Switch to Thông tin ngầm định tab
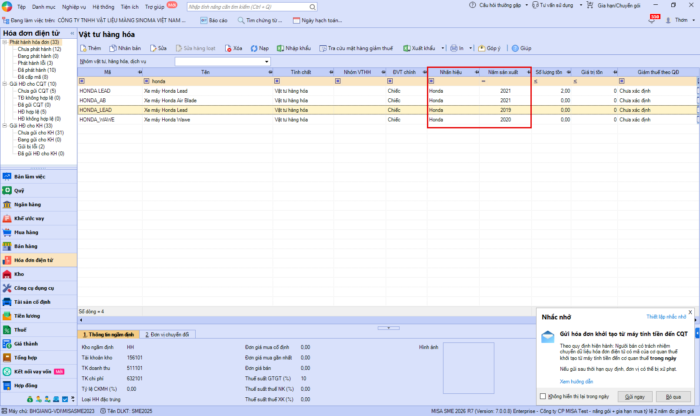Screen dimensions: 700x416 (108, 334)
